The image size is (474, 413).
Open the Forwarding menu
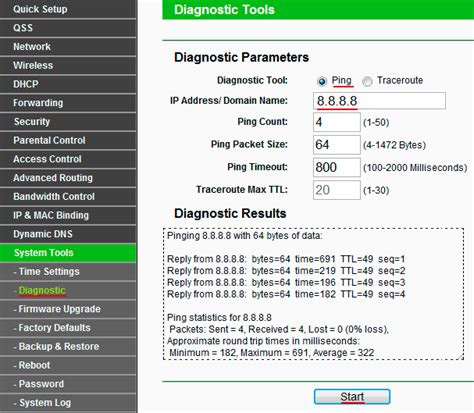coord(68,103)
